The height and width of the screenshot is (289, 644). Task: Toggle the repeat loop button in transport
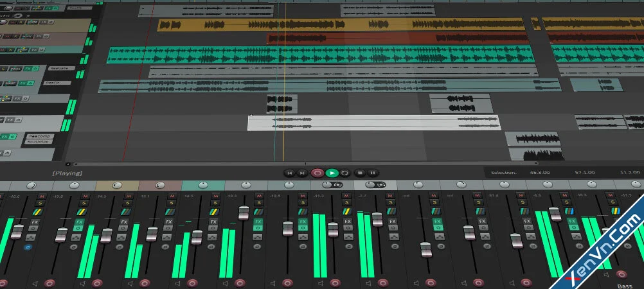click(x=345, y=173)
